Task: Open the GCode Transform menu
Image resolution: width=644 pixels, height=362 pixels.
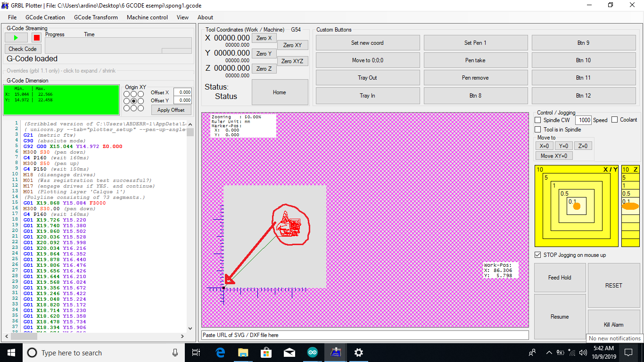Action: click(x=96, y=17)
